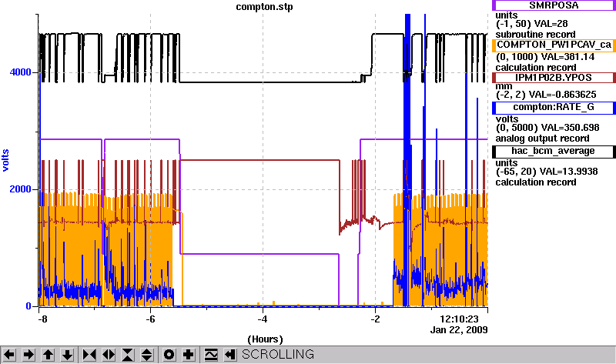Pan the graph down with the down arrow
The height and width of the screenshot is (364, 616).
click(67, 355)
